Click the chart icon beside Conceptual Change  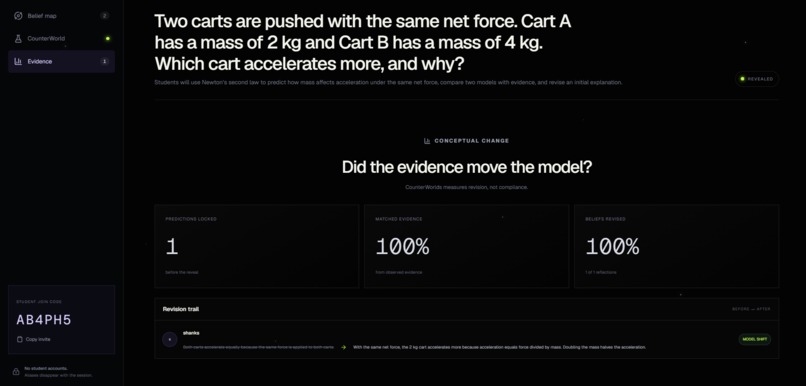tap(427, 141)
